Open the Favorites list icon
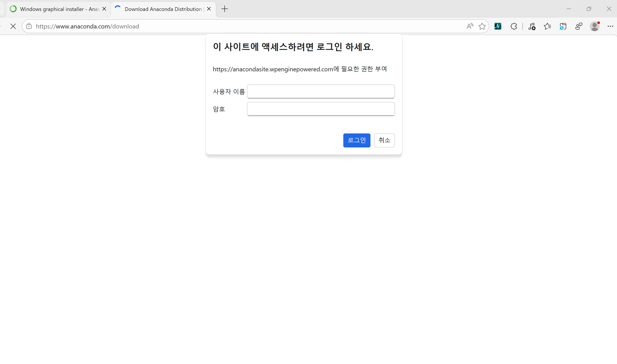The width and height of the screenshot is (617, 364). (547, 26)
